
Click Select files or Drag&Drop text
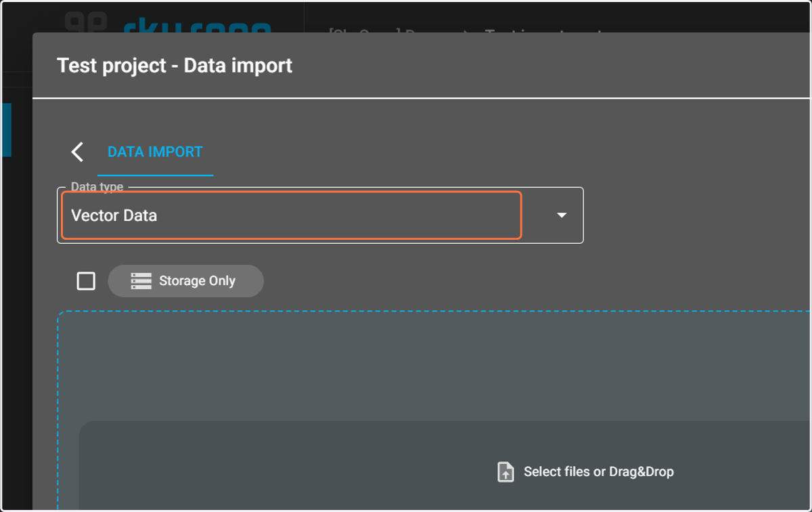[x=599, y=471]
